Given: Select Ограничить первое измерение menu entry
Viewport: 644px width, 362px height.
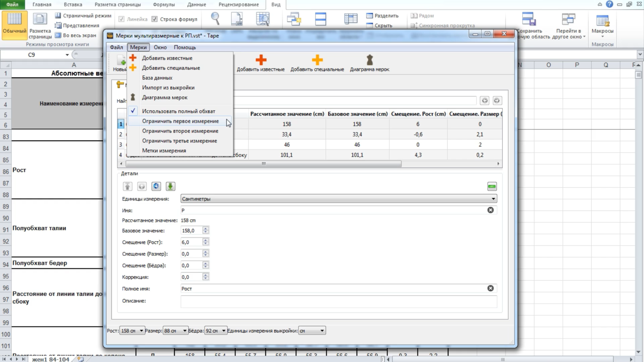Looking at the screenshot, I should point(180,121).
